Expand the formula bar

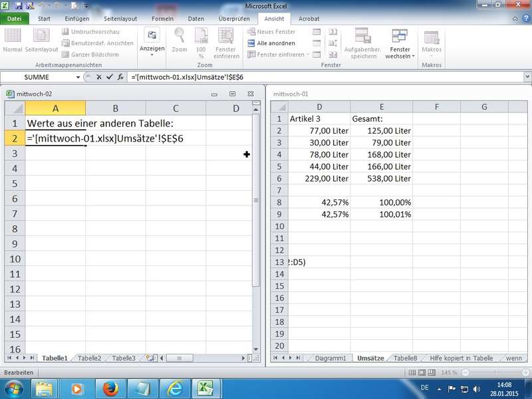[527, 77]
